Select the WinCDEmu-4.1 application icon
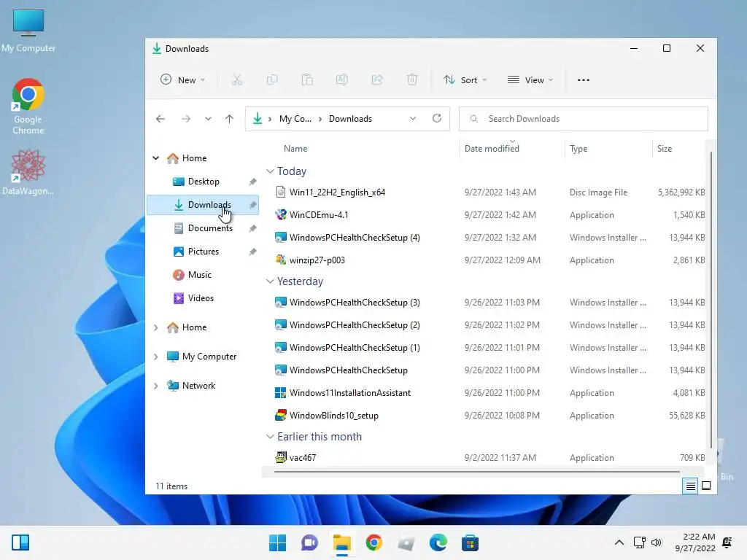The image size is (747, 560). pyautogui.click(x=281, y=215)
